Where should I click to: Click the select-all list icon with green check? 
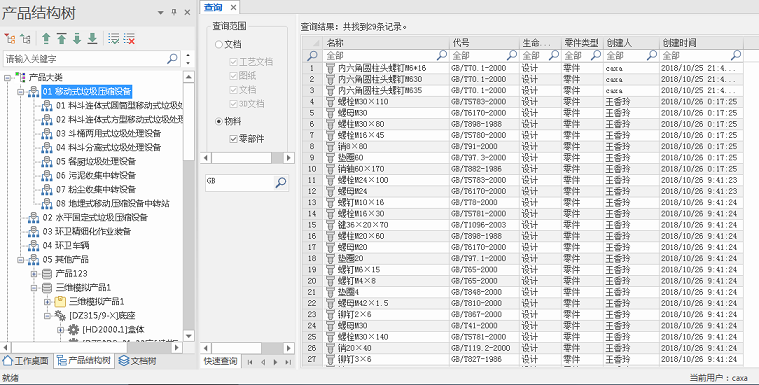pyautogui.click(x=113, y=39)
